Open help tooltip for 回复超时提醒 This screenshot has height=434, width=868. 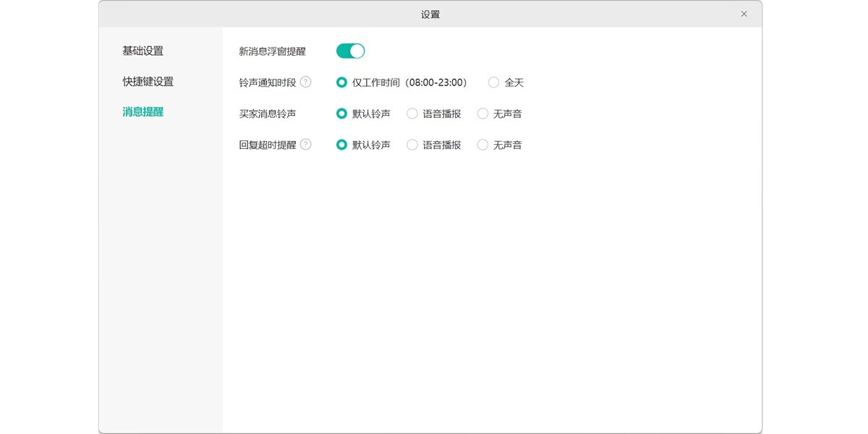(x=306, y=144)
